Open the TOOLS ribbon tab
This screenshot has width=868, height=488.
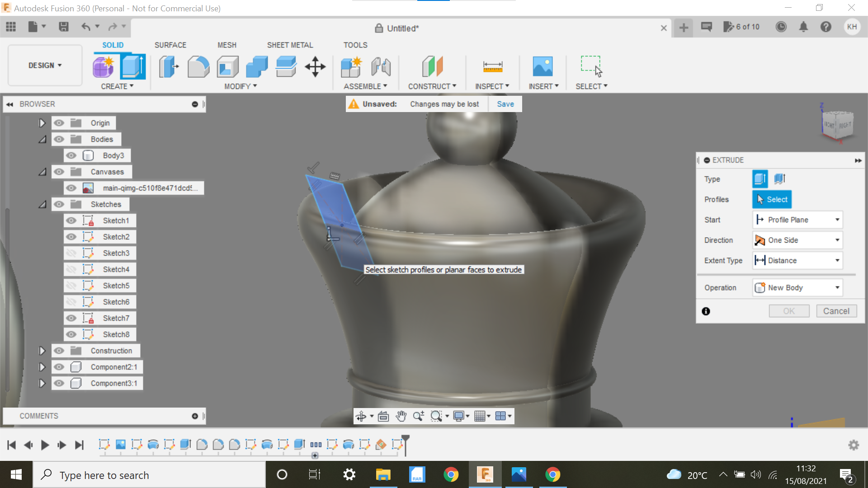pos(355,45)
